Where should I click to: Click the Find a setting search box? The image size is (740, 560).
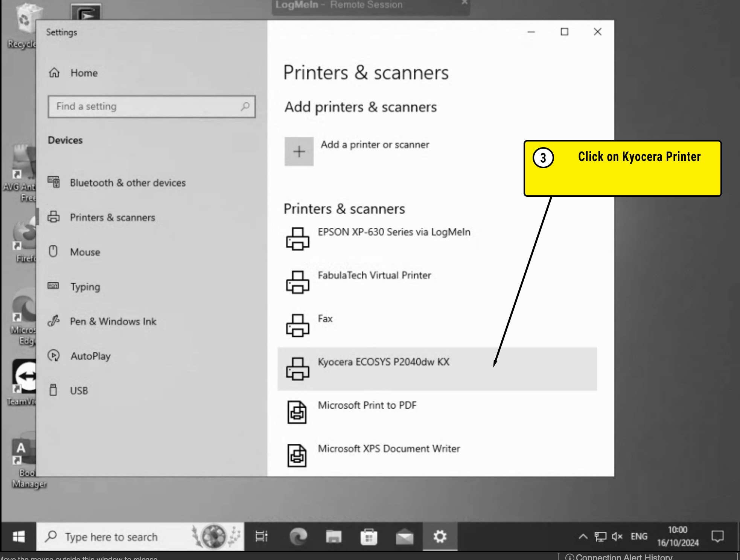tap(152, 107)
